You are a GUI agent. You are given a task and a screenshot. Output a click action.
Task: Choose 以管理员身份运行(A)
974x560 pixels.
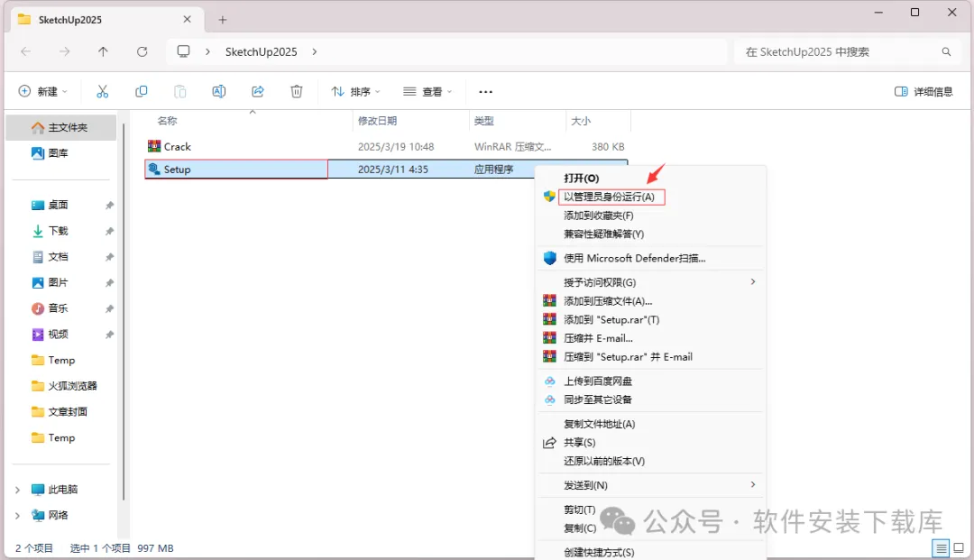[x=611, y=197]
